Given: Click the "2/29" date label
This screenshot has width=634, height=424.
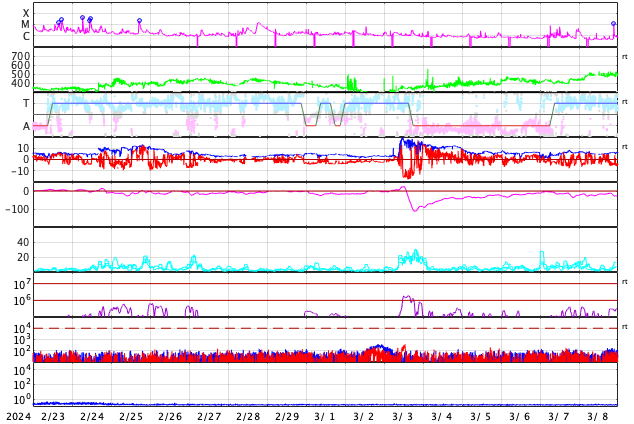Looking at the screenshot, I should point(287,417).
